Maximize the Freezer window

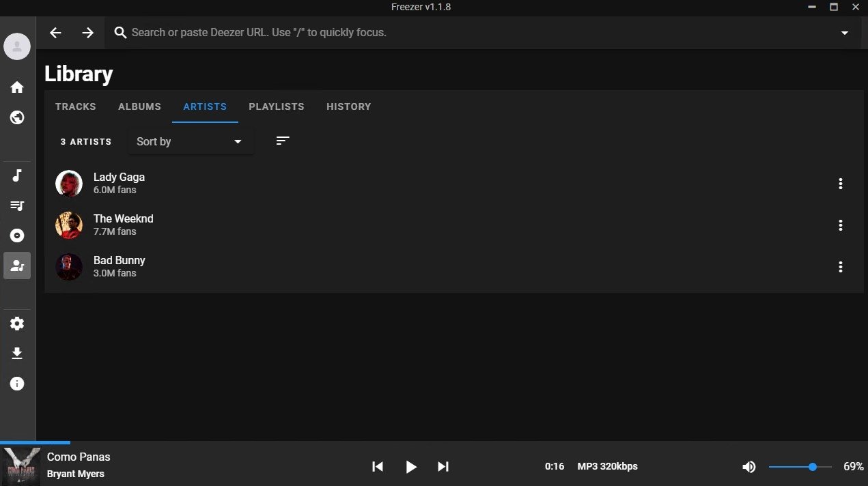click(x=834, y=7)
